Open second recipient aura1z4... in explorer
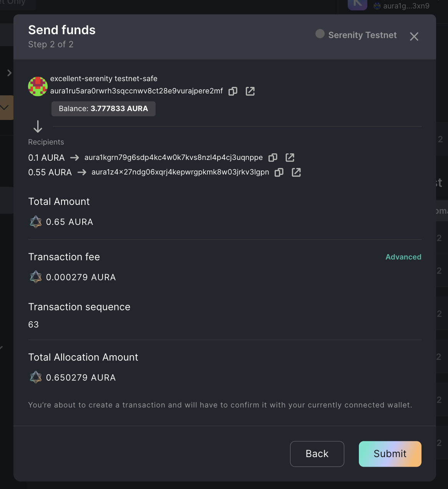This screenshot has width=448, height=489. pos(296,172)
